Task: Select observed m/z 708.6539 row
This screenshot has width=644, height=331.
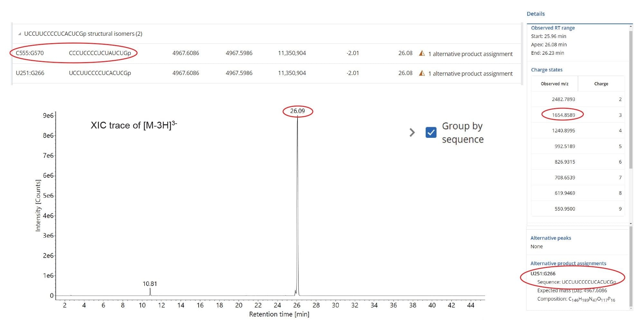Action: pos(578,177)
